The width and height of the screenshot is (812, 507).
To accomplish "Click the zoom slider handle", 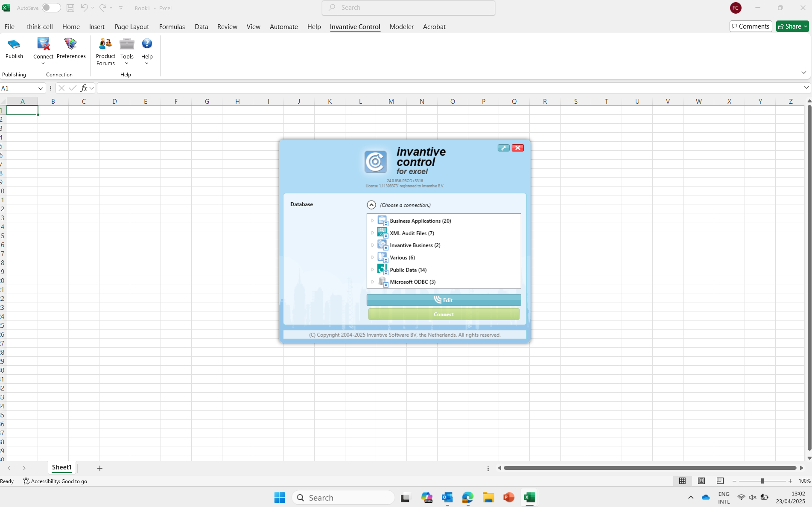I will click(x=762, y=481).
